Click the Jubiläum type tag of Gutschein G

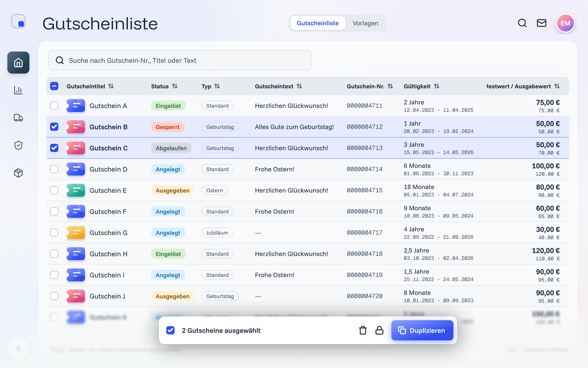pos(217,233)
